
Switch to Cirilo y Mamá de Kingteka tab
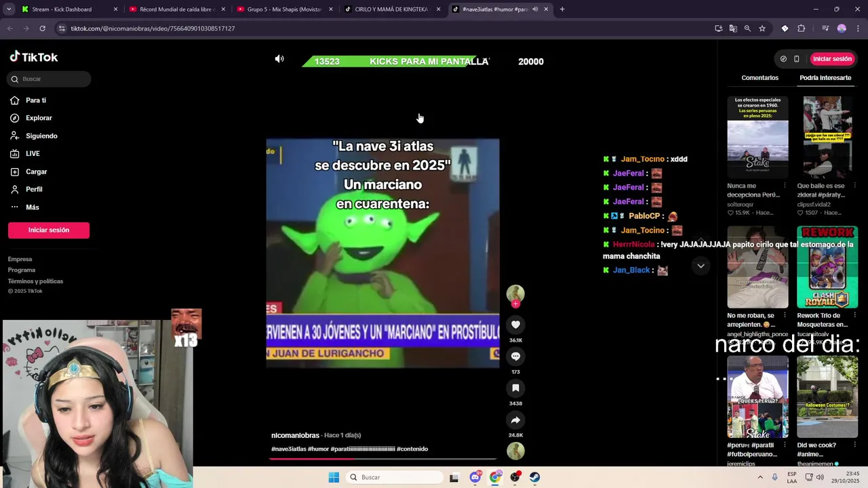pyautogui.click(x=391, y=9)
